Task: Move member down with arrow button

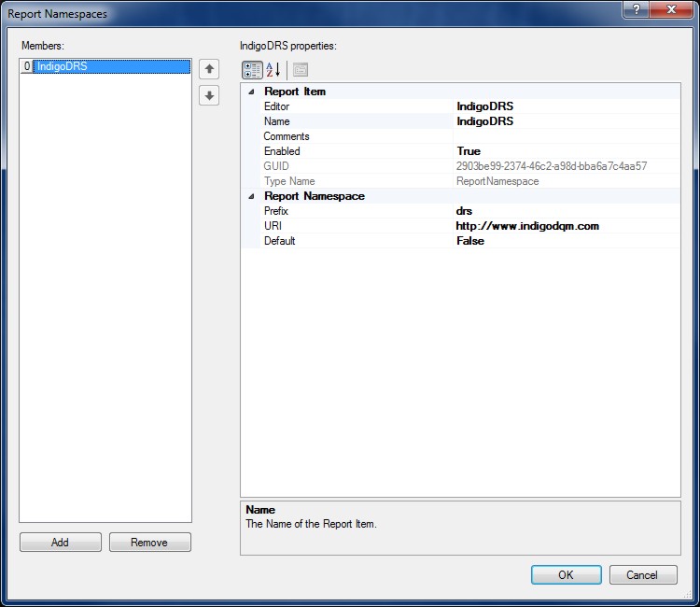Action: point(209,95)
